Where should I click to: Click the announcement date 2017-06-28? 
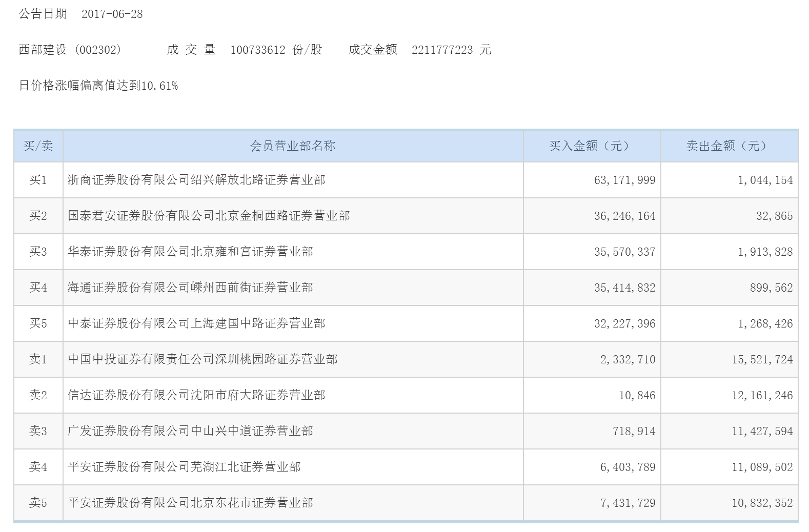pyautogui.click(x=112, y=14)
